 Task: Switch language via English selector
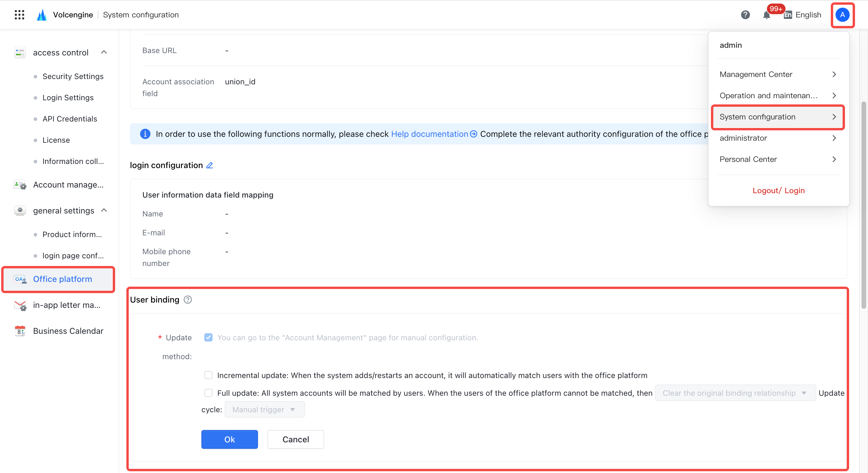pyautogui.click(x=803, y=15)
